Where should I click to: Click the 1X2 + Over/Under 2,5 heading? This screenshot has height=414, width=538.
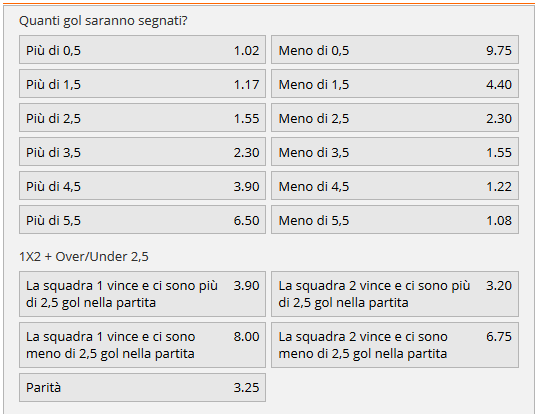click(84, 257)
